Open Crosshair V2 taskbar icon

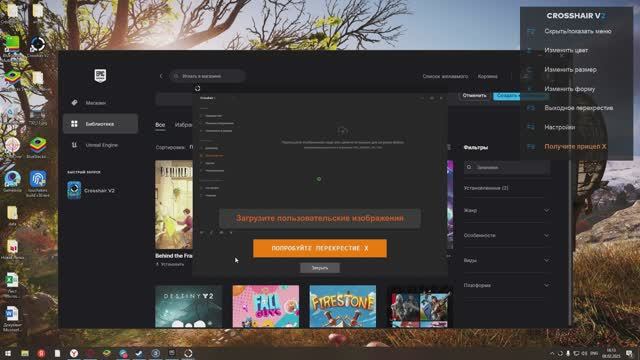click(188, 353)
